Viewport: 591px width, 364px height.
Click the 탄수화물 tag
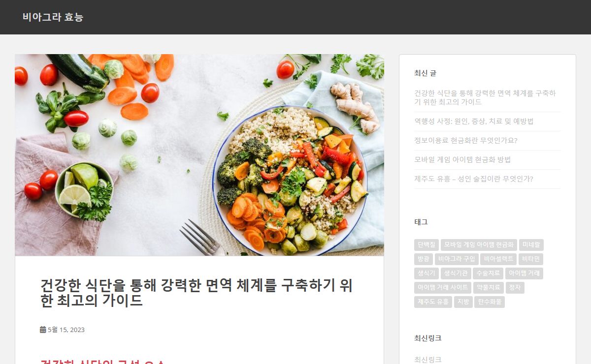(x=490, y=302)
